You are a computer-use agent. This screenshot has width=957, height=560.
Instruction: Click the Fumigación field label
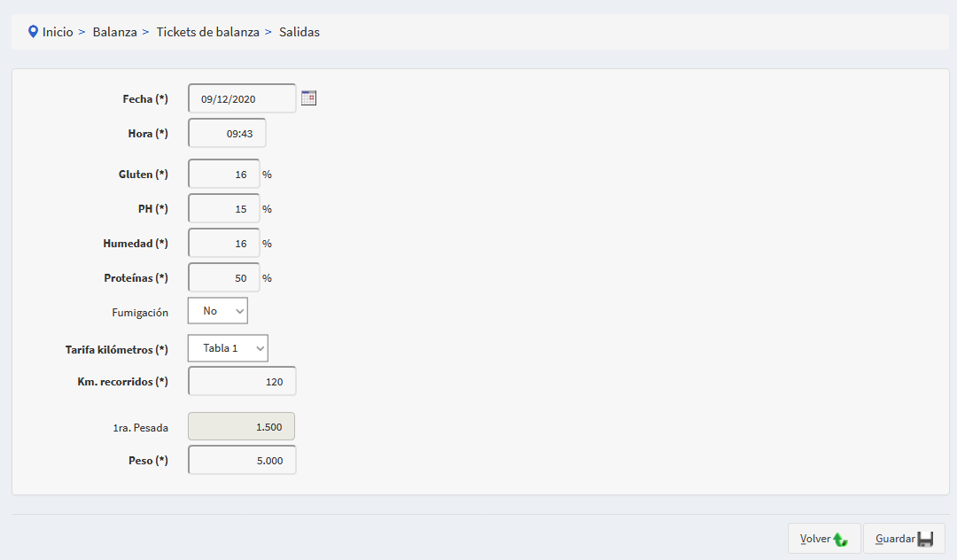tap(140, 313)
